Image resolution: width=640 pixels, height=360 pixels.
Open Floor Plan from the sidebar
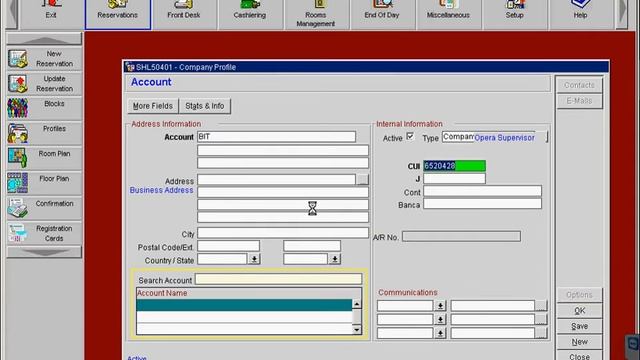(x=44, y=183)
